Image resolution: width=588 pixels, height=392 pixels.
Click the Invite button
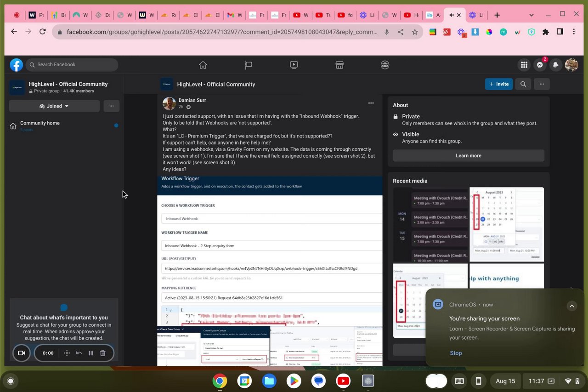click(499, 84)
